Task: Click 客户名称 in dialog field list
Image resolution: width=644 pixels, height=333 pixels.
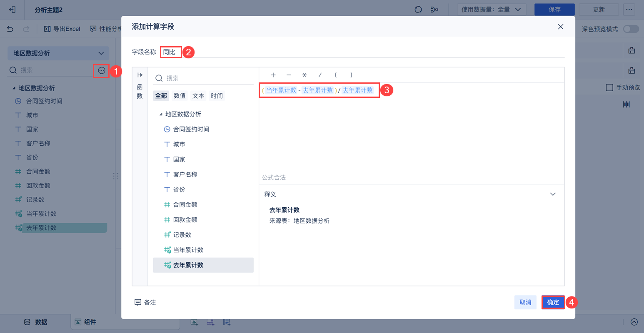Action: (x=203, y=174)
